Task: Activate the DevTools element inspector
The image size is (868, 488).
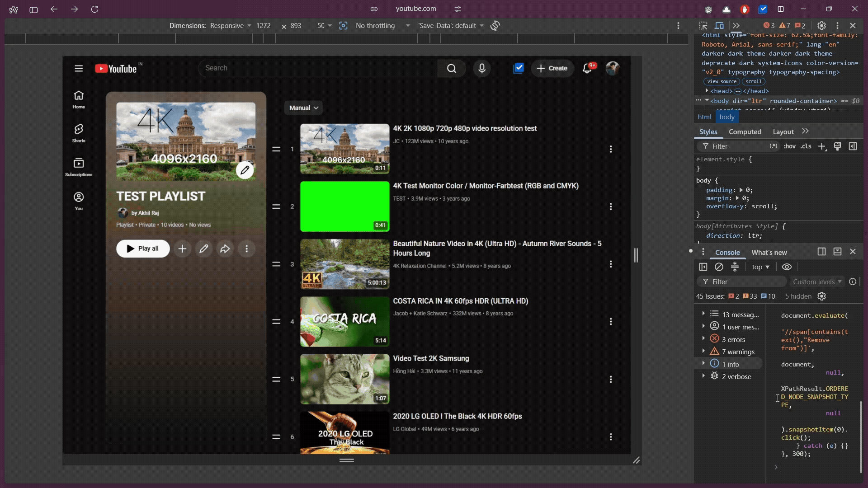Action: (703, 26)
